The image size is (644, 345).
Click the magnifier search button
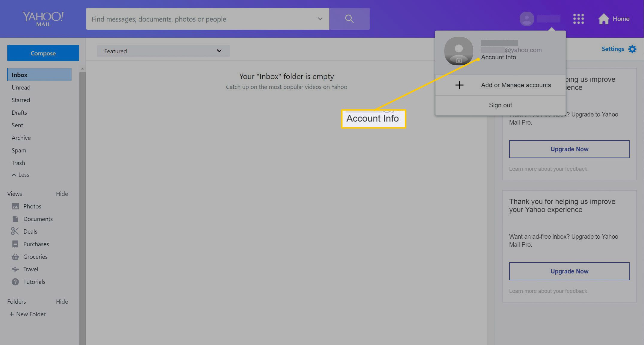point(349,19)
